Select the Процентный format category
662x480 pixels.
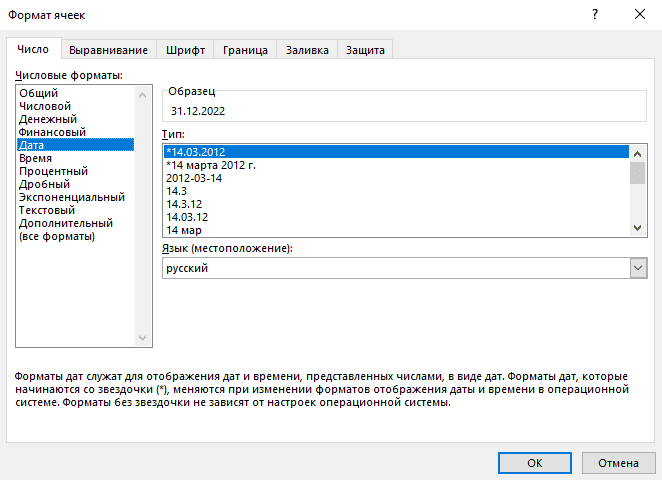53,171
